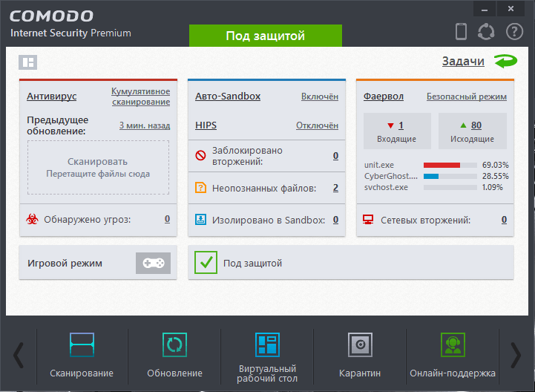Click the biohazard threats detected icon

32,219
